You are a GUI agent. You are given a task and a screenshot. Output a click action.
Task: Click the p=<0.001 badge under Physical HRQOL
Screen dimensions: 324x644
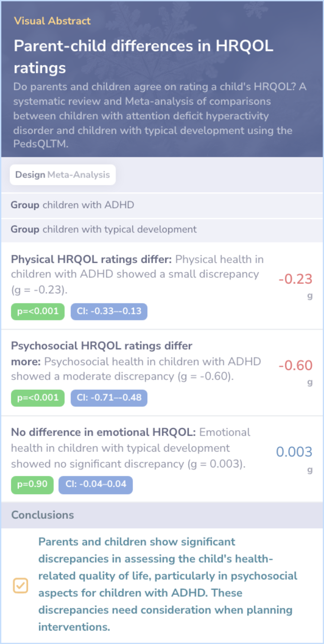coord(38,312)
